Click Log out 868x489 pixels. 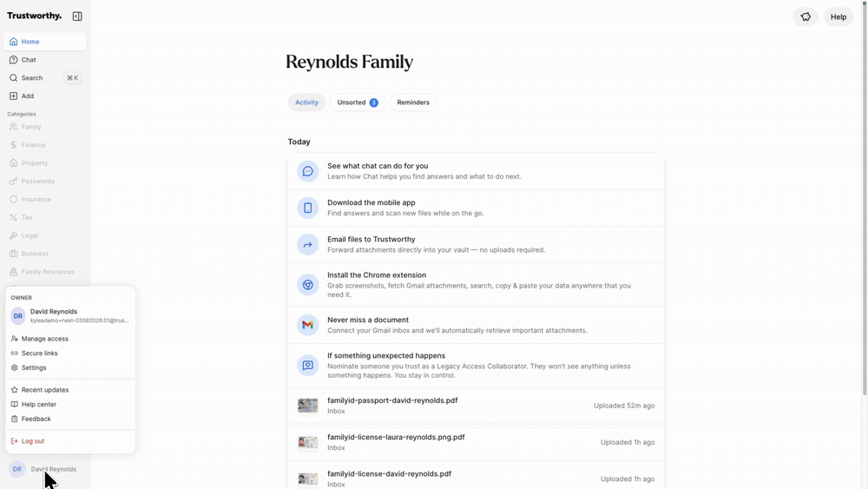(33, 441)
